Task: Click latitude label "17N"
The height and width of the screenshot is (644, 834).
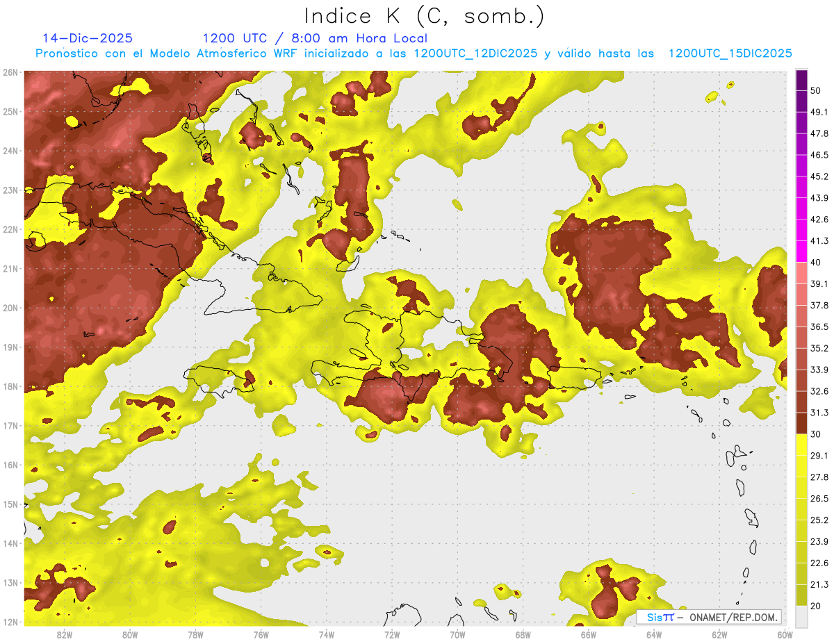Action: click(10, 426)
